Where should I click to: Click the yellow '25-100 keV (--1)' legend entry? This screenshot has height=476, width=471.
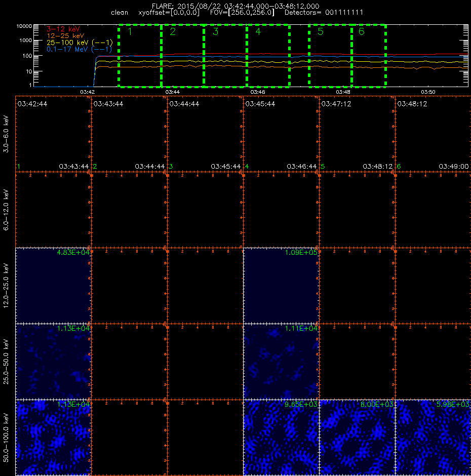pyautogui.click(x=80, y=43)
